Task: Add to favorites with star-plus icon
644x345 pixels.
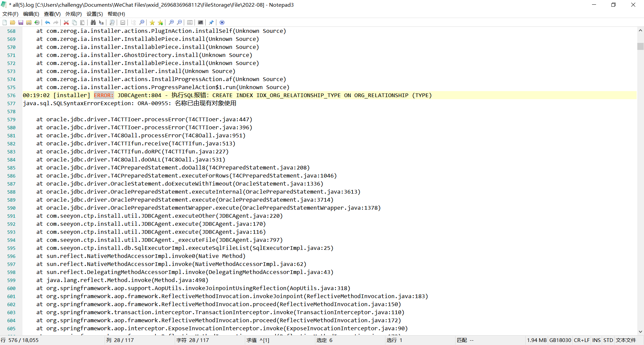Action: (x=160, y=22)
